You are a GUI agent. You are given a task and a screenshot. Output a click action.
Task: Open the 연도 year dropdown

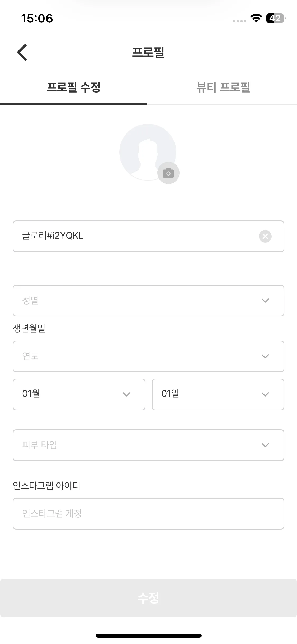tap(148, 356)
